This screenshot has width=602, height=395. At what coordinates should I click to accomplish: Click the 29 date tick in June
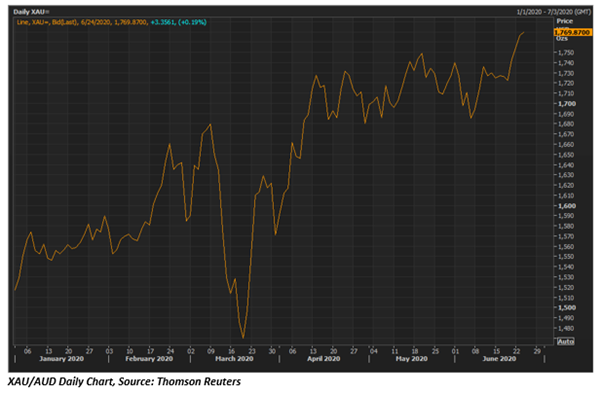pos(537,351)
